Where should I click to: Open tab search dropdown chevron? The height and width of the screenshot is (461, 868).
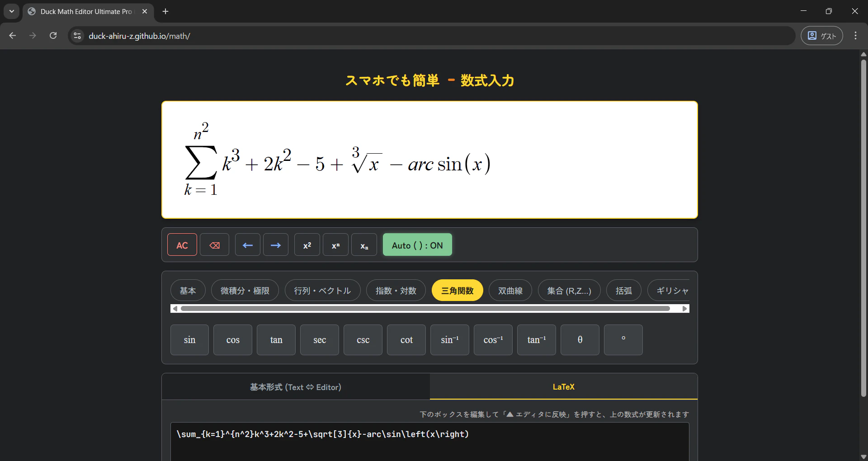click(x=12, y=11)
